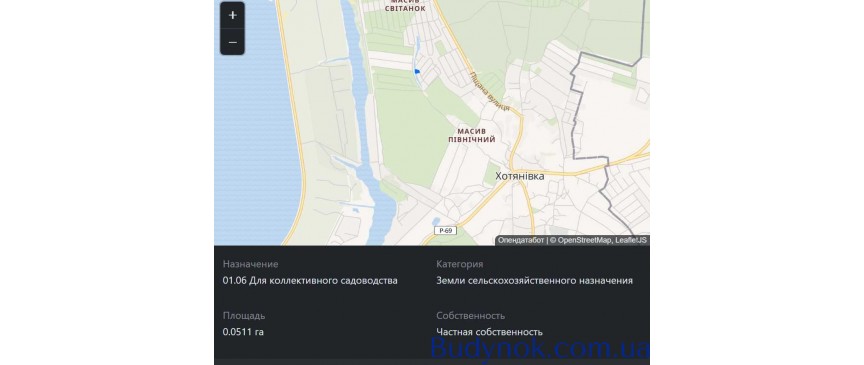Select the 01.06 Для коллективного садоводства value
864x365 pixels.
point(310,281)
